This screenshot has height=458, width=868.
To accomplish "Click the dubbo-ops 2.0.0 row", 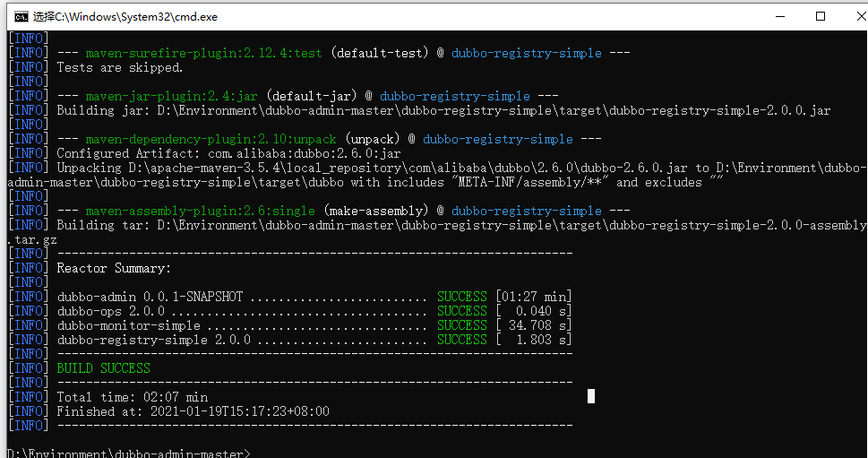I will [314, 311].
